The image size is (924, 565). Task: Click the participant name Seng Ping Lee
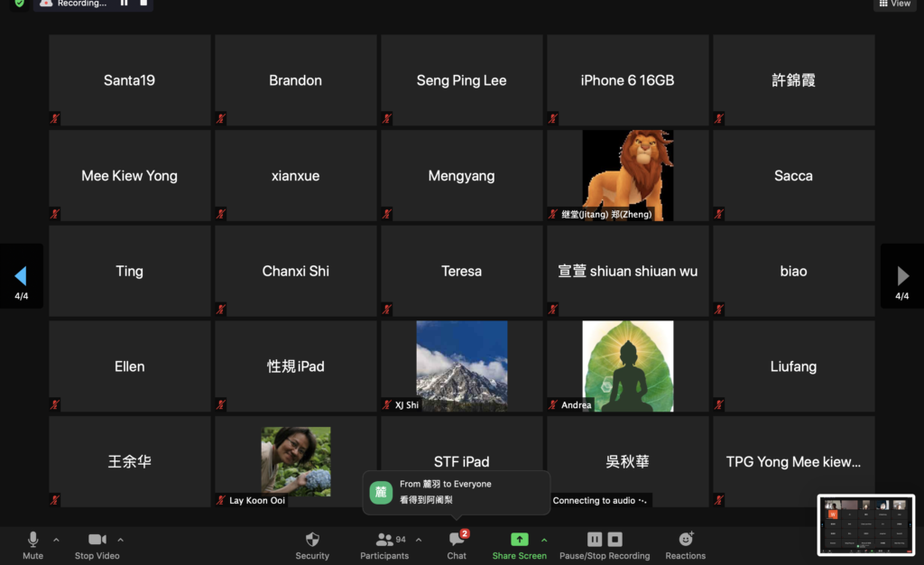(461, 80)
